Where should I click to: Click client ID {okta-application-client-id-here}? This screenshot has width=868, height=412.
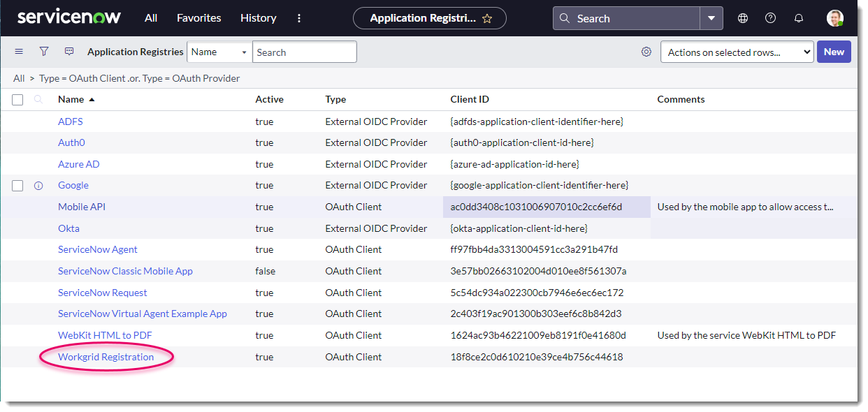[x=519, y=228]
